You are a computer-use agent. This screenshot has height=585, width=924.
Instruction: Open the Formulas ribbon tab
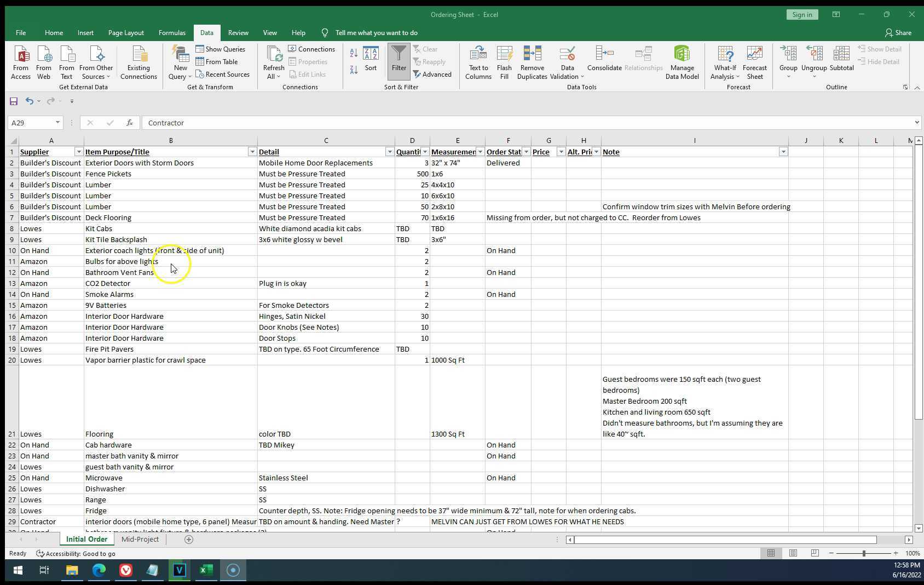pyautogui.click(x=172, y=33)
